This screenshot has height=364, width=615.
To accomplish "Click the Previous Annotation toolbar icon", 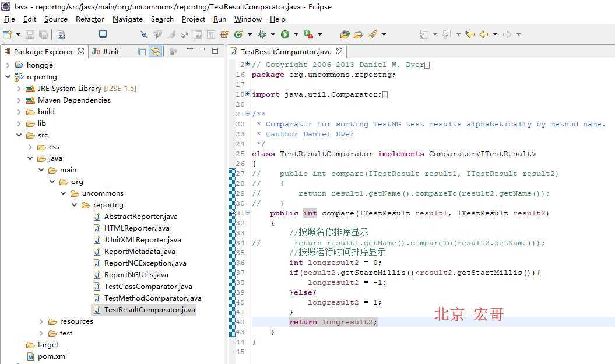I will [x=447, y=34].
